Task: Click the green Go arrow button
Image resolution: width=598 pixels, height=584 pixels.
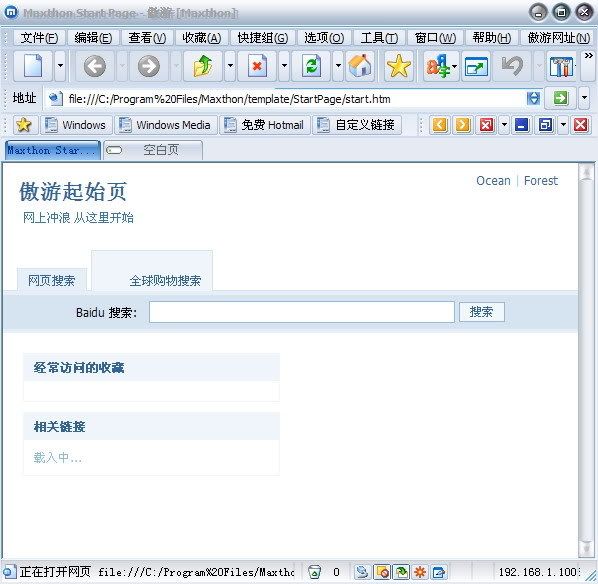Action: pos(561,98)
